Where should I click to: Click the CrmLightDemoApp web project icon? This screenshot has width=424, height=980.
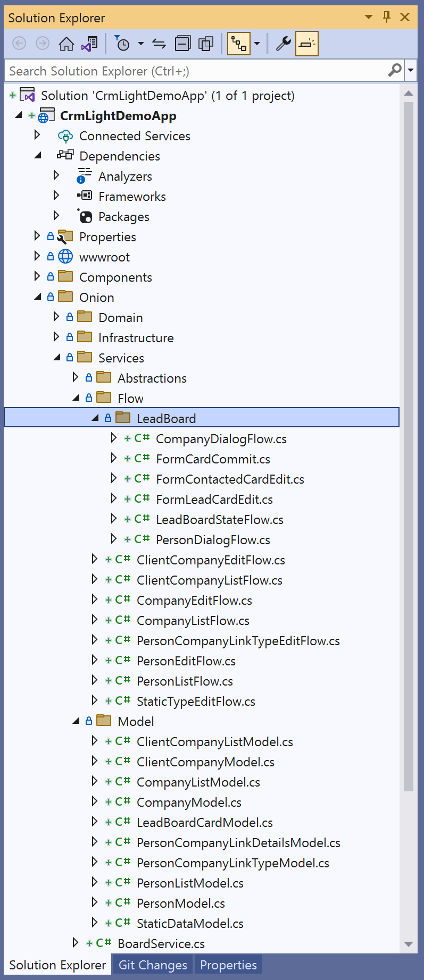46,116
